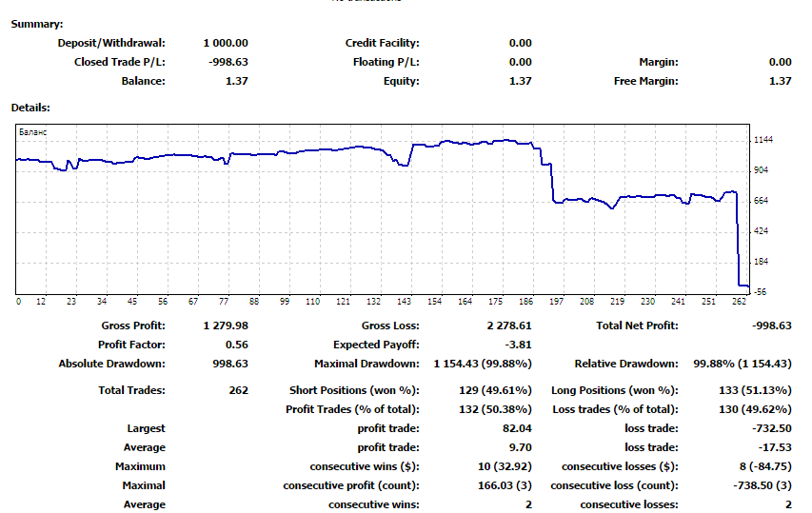Select the Credit Facility label
Image resolution: width=812 pixels, height=513 pixels.
[x=382, y=43]
